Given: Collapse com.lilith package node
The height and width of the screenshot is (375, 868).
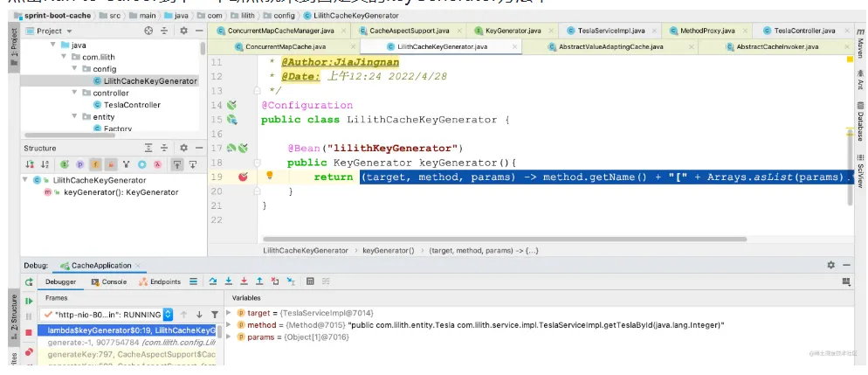Looking at the screenshot, I should [64, 57].
